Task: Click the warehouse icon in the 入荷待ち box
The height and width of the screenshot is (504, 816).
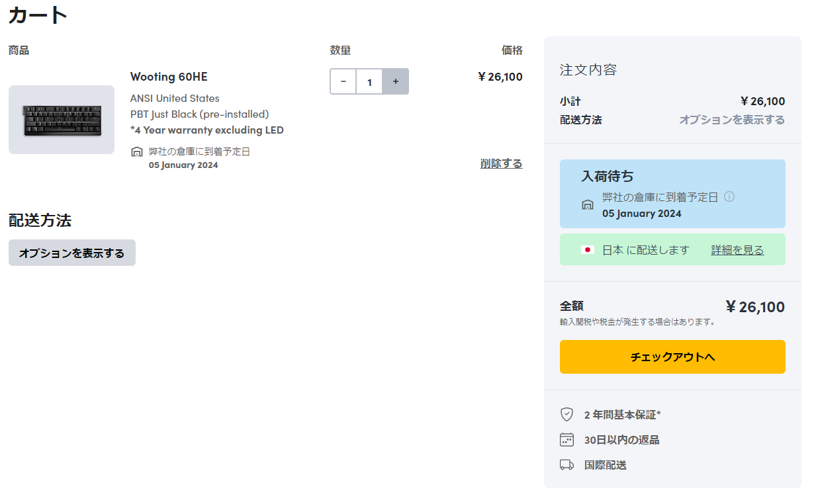Action: coord(588,205)
